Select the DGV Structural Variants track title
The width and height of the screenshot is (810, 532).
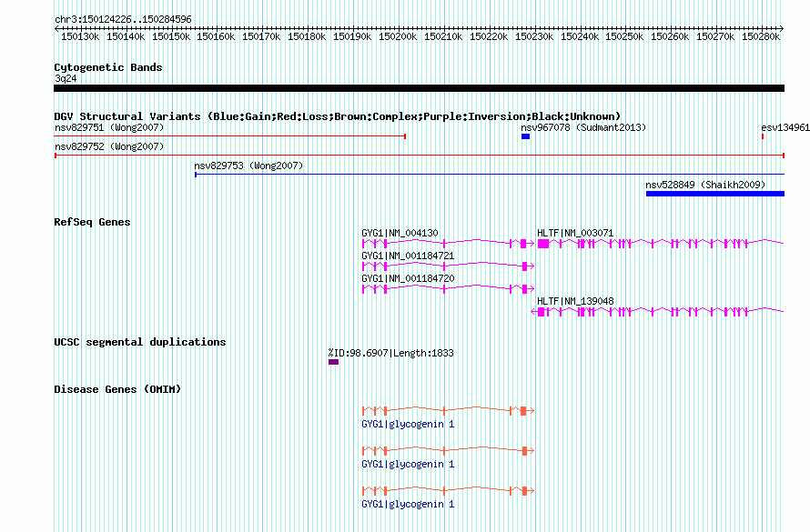[338, 116]
